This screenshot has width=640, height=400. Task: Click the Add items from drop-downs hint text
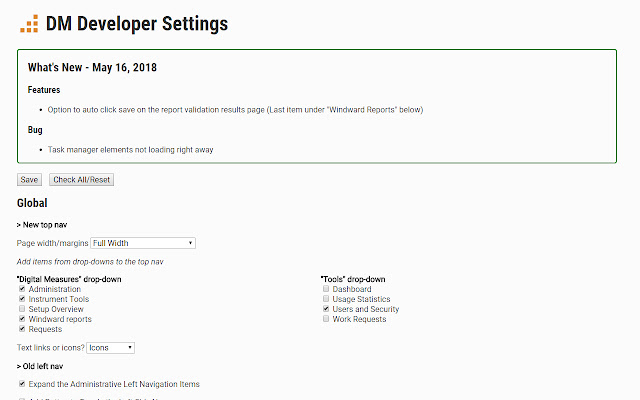pos(90,262)
